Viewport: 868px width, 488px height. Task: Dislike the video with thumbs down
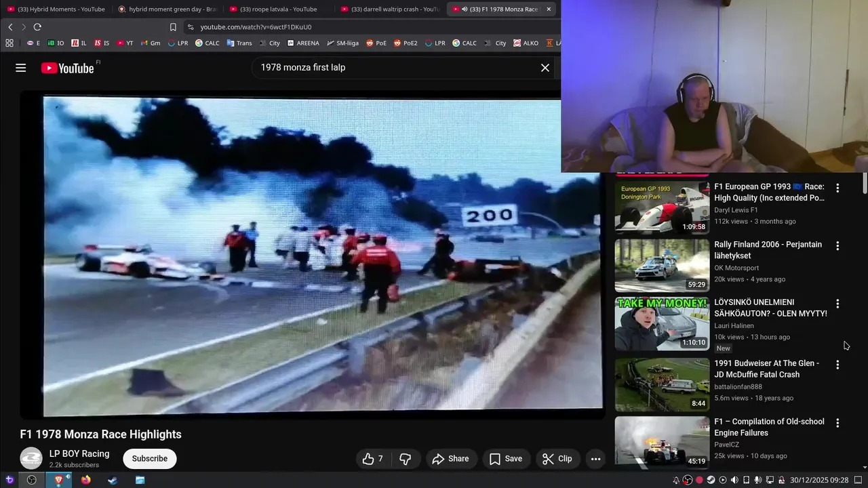(405, 459)
